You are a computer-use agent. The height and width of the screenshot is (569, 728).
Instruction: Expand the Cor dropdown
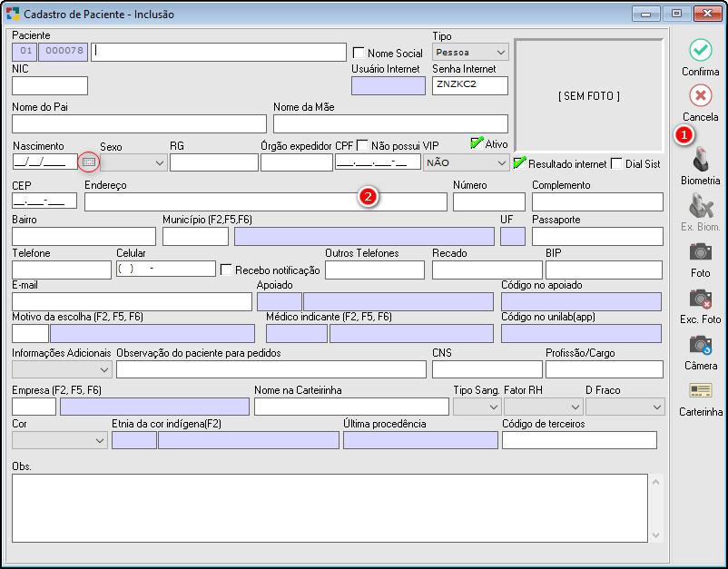pos(59,440)
